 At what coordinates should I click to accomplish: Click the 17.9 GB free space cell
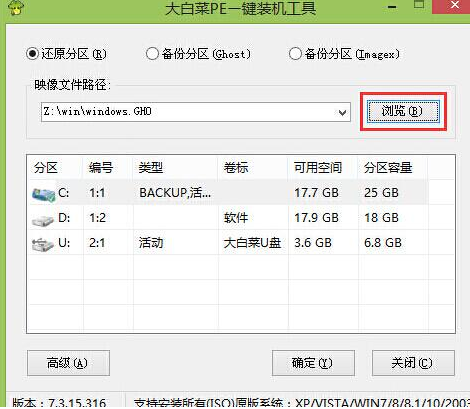pyautogui.click(x=316, y=218)
